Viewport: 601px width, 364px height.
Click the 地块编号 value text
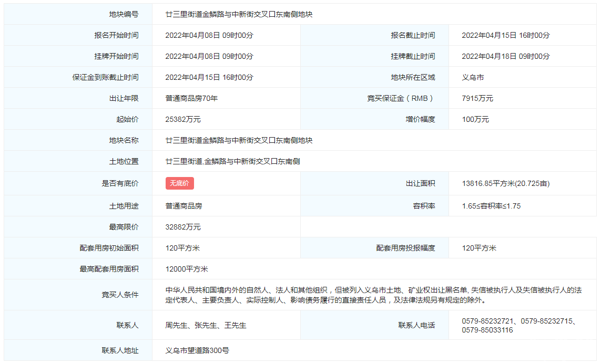pyautogui.click(x=239, y=14)
